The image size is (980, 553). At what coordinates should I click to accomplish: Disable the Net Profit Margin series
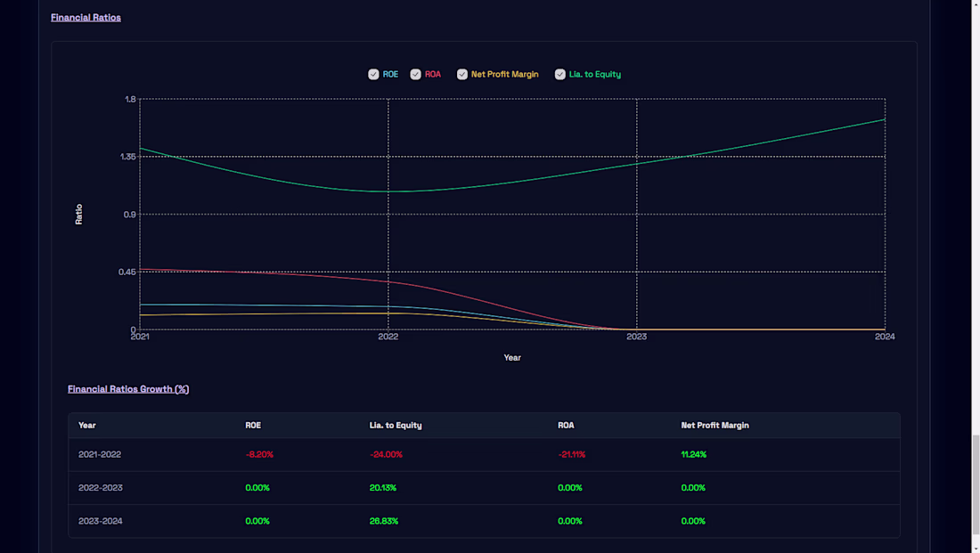coord(461,74)
